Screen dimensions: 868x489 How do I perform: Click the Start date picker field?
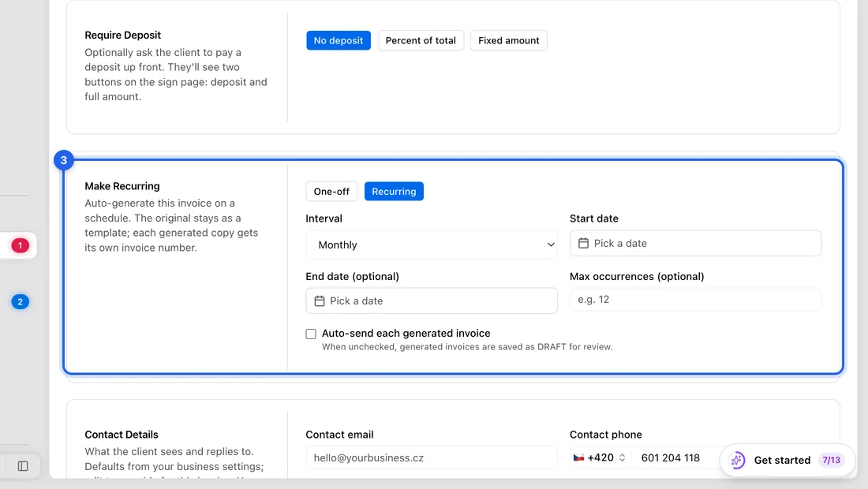click(x=695, y=244)
